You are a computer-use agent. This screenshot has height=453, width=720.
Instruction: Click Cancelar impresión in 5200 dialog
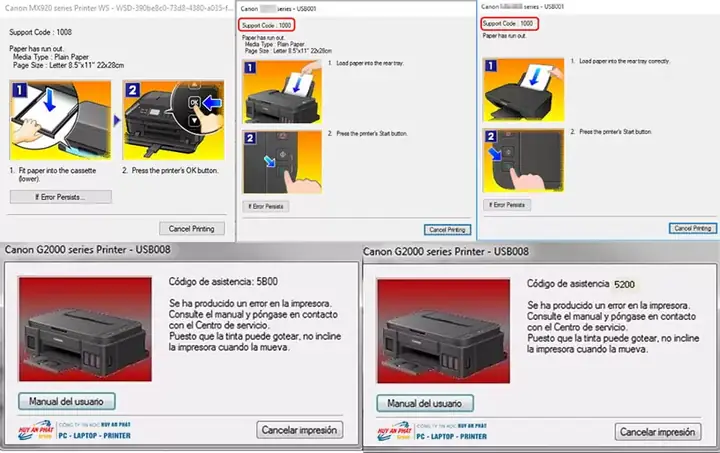click(658, 432)
